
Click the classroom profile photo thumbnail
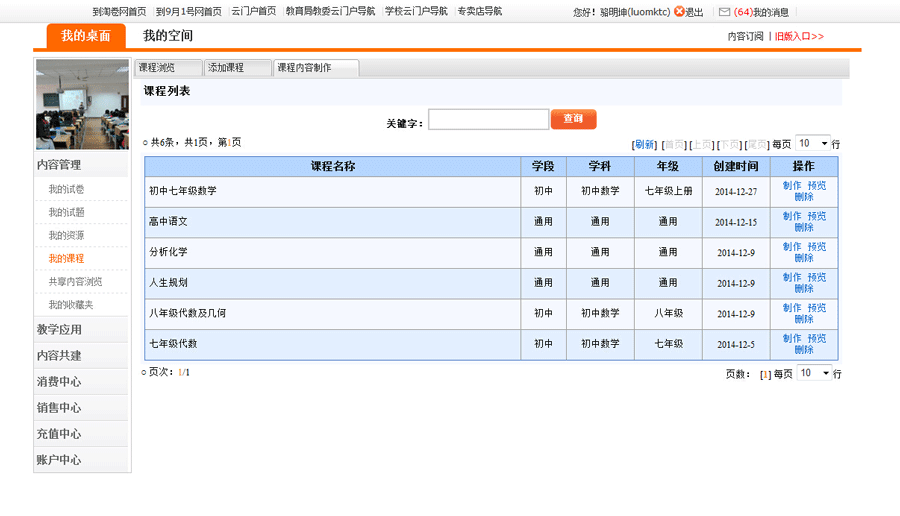[x=82, y=104]
